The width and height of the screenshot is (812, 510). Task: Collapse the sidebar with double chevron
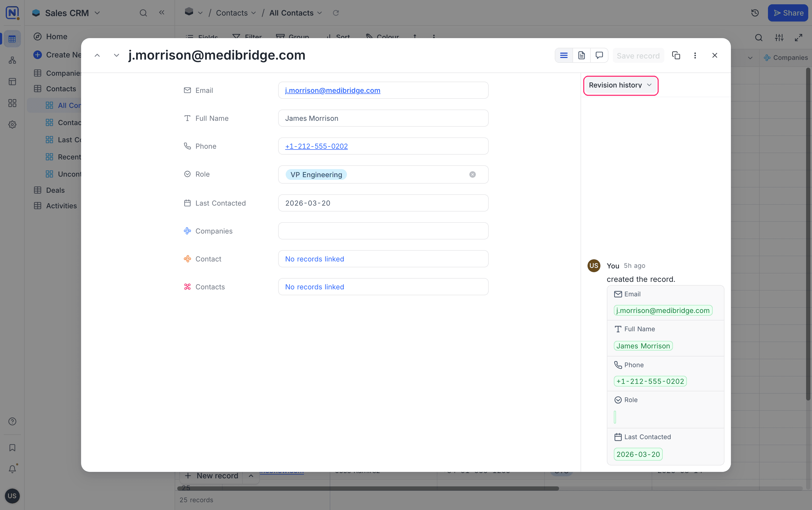[162, 12]
